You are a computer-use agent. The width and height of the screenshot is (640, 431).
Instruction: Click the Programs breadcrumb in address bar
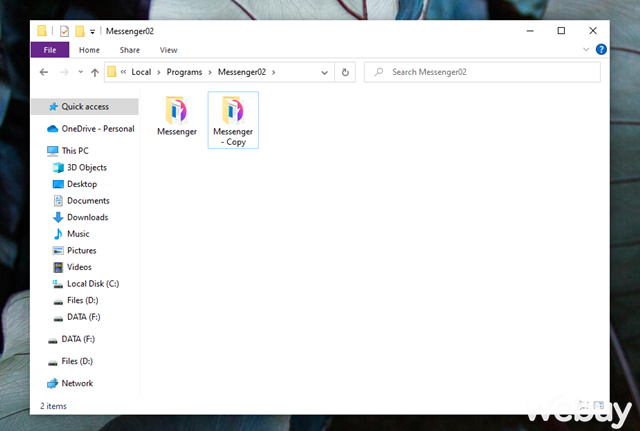[x=184, y=72]
